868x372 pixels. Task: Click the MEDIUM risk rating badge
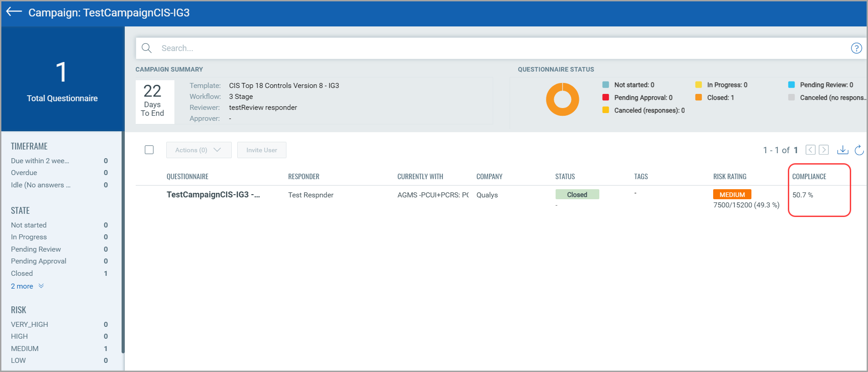[x=732, y=194]
